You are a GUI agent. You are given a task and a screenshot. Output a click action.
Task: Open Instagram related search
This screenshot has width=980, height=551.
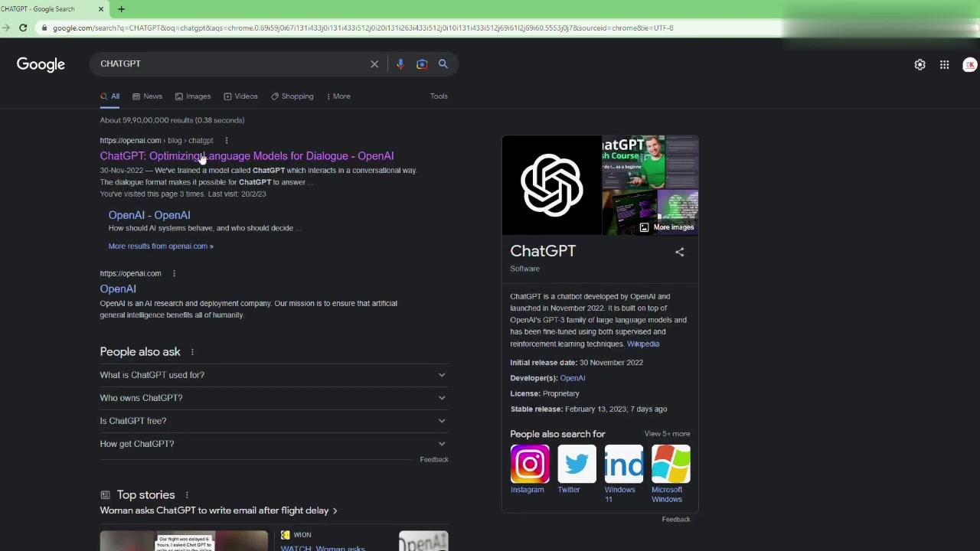529,469
